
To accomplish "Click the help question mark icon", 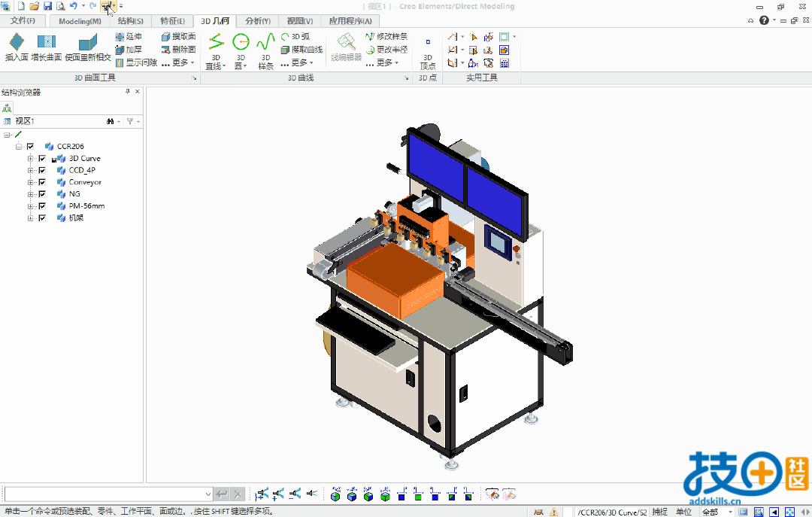I will click(764, 20).
